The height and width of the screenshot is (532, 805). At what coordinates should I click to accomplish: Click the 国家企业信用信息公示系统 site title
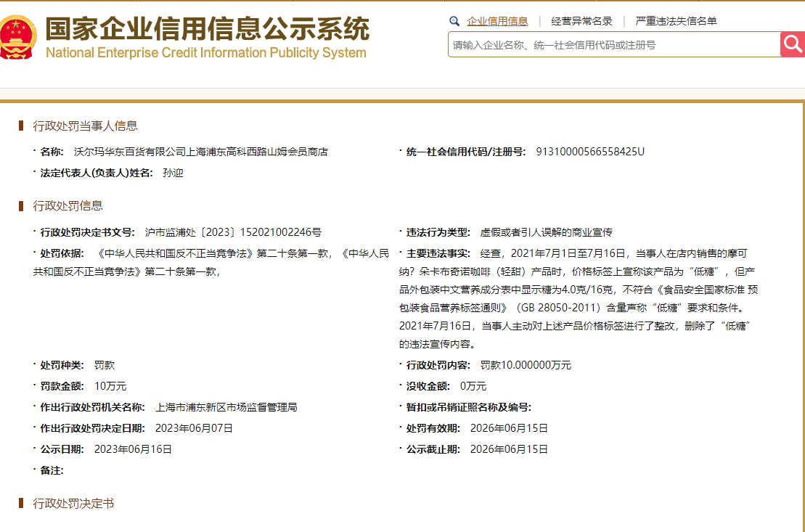point(207,29)
